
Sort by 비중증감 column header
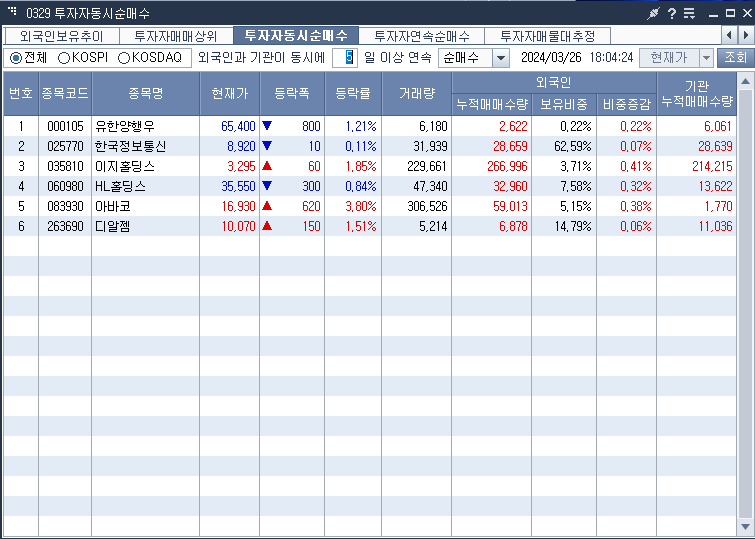pos(626,104)
